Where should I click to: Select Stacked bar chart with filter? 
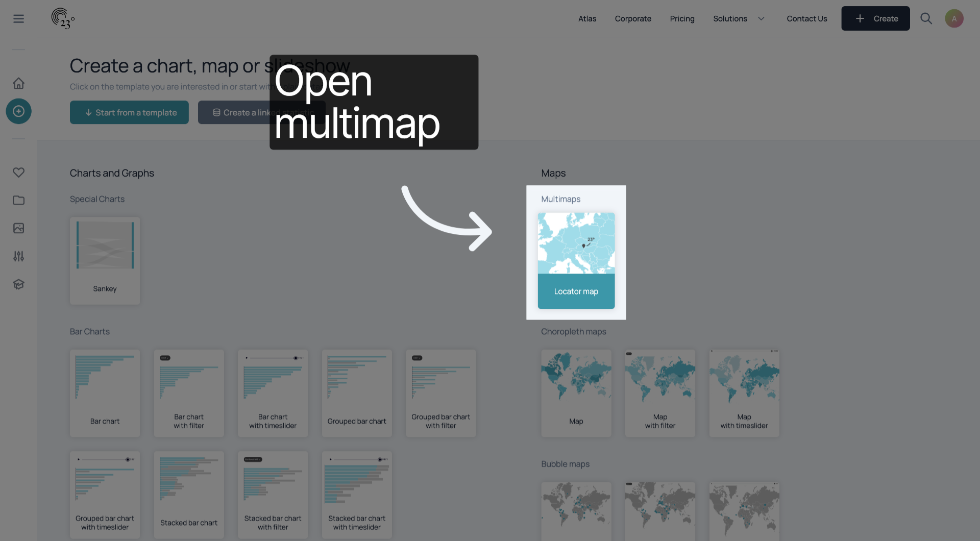(x=273, y=495)
